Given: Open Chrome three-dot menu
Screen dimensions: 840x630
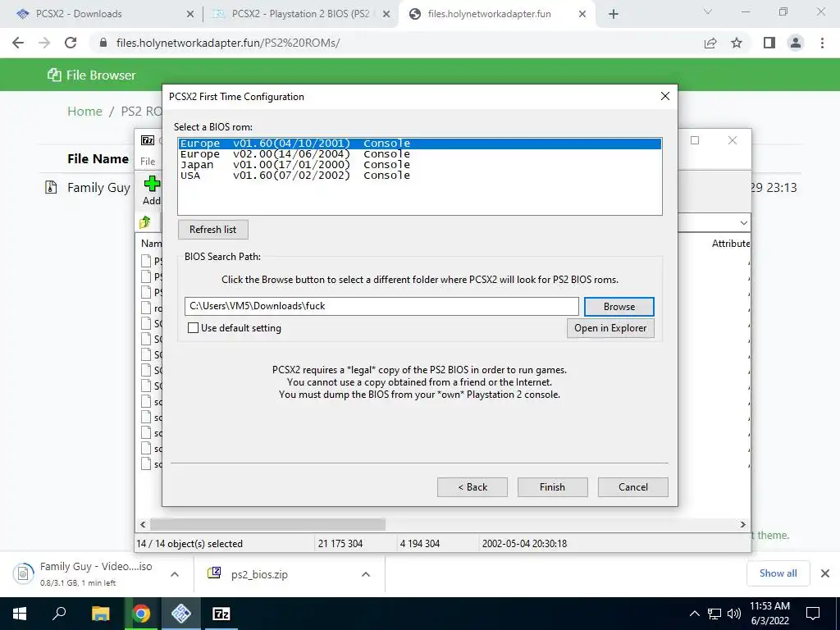Looking at the screenshot, I should [x=822, y=43].
